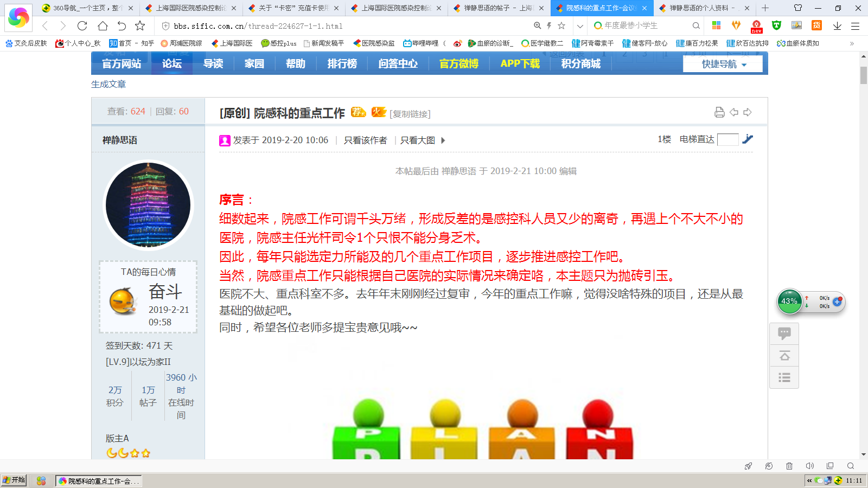Toggle the ad-blocker icon in status bar
The width and height of the screenshot is (868, 488).
[769, 466]
